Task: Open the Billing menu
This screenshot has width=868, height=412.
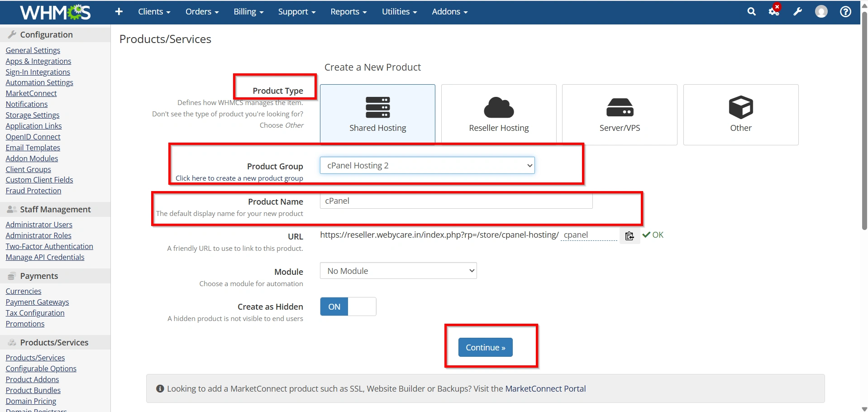Action: (248, 12)
